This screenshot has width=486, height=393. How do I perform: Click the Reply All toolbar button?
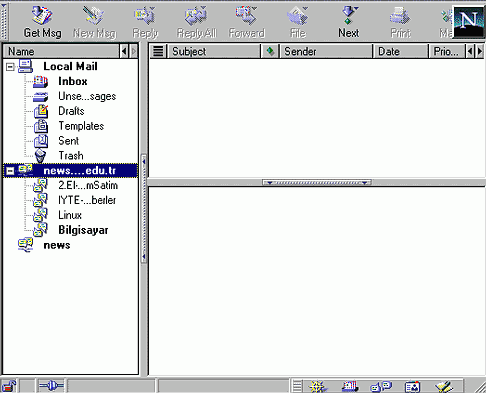click(x=197, y=22)
